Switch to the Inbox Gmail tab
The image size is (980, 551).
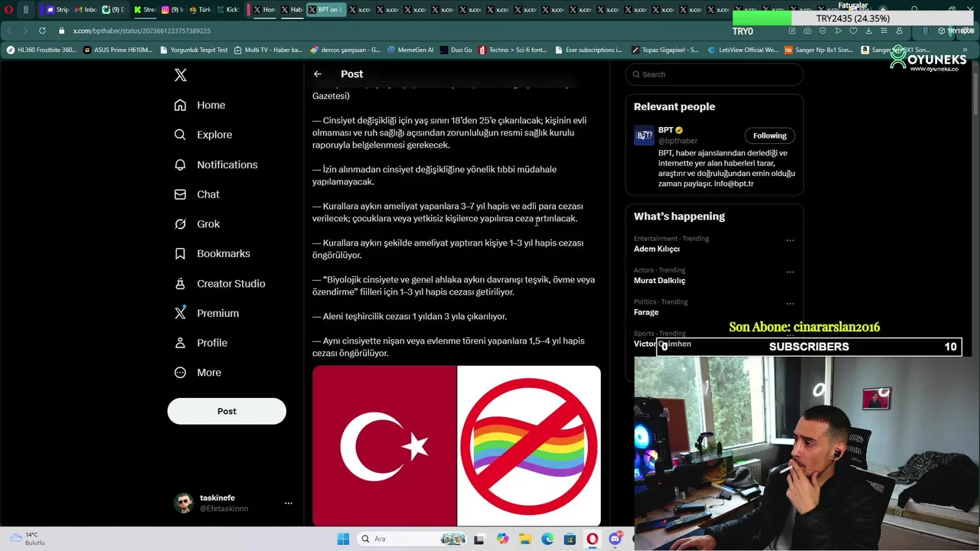click(x=86, y=10)
